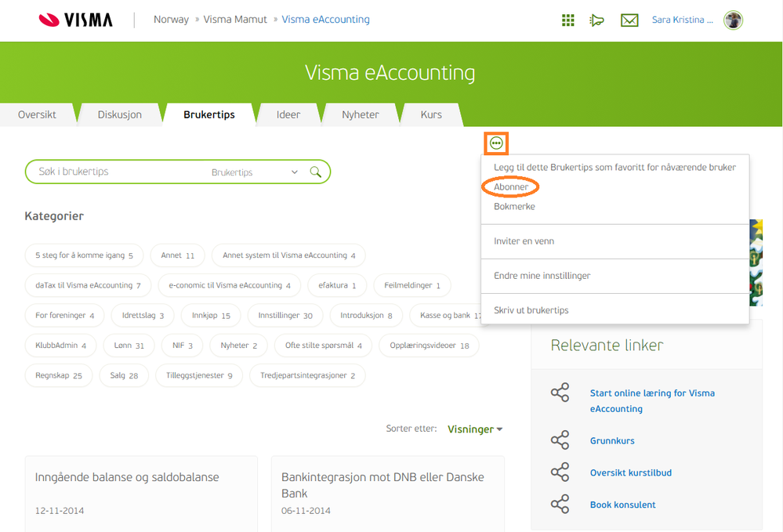This screenshot has width=783, height=532.
Task: Select daTax til Visma eAccounting tag
Action: pos(88,285)
